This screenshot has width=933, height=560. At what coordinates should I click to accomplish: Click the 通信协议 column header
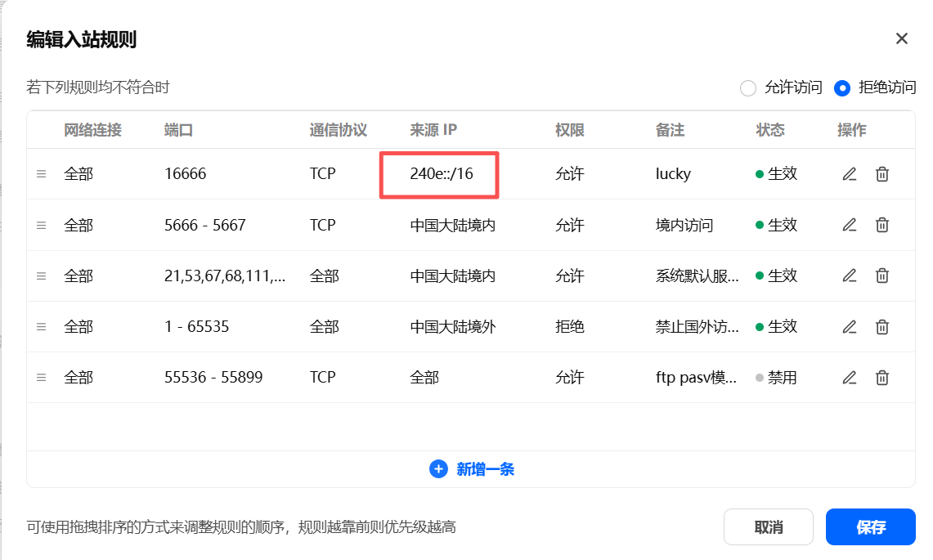point(339,130)
